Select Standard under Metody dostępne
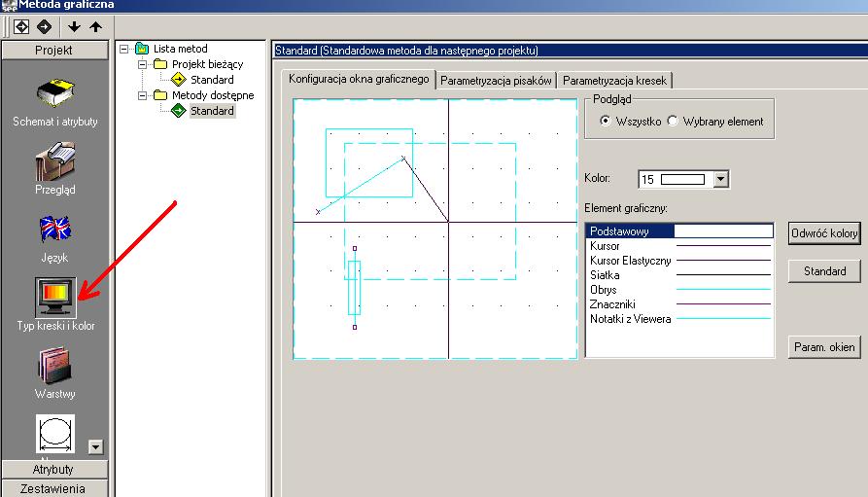 [212, 111]
